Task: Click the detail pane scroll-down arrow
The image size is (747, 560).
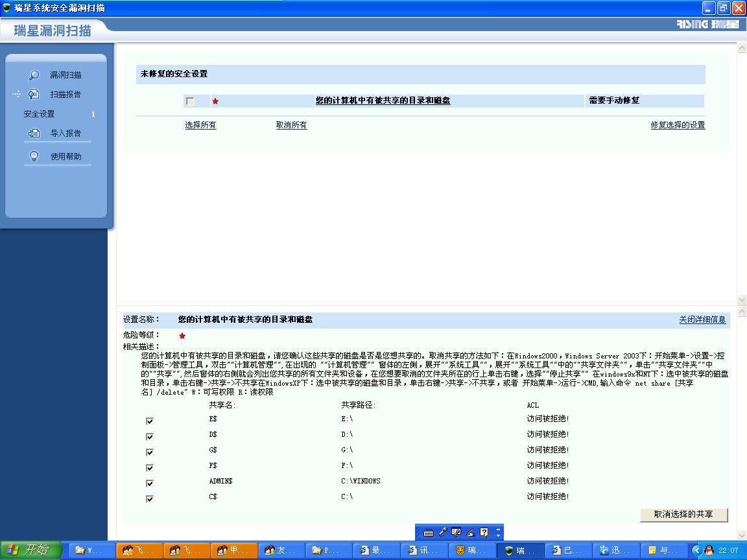Action: point(742,535)
